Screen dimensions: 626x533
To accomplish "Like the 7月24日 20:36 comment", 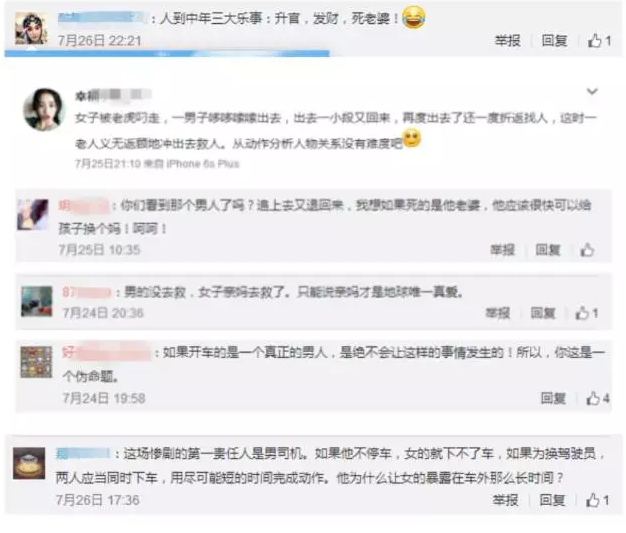I will pos(586,313).
